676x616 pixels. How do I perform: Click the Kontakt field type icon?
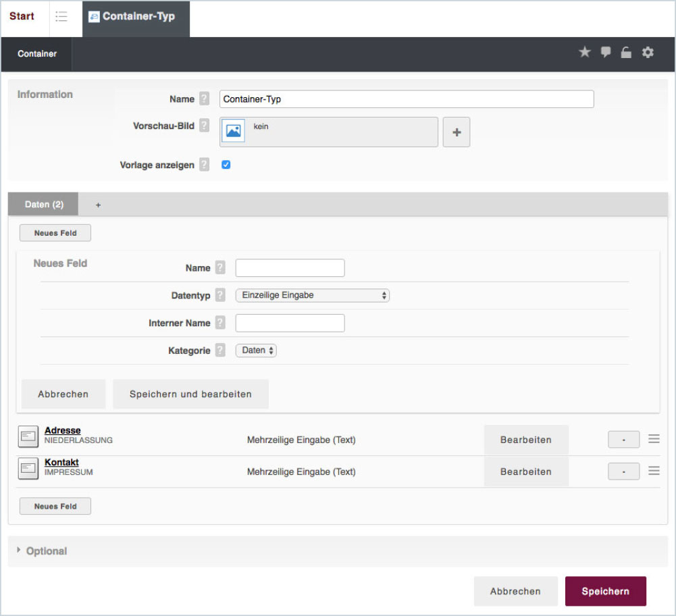coord(28,468)
